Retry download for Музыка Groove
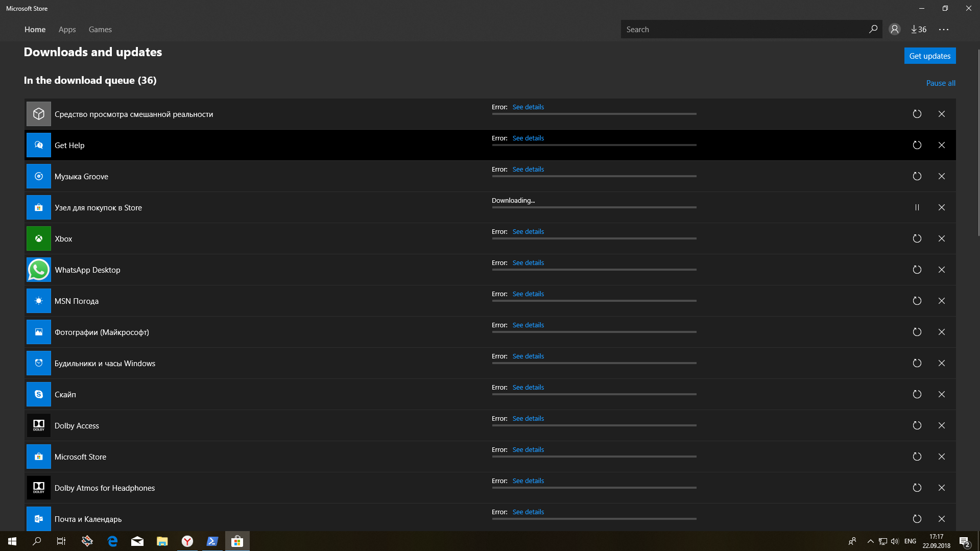Screen dimensions: 980x551 917,176
